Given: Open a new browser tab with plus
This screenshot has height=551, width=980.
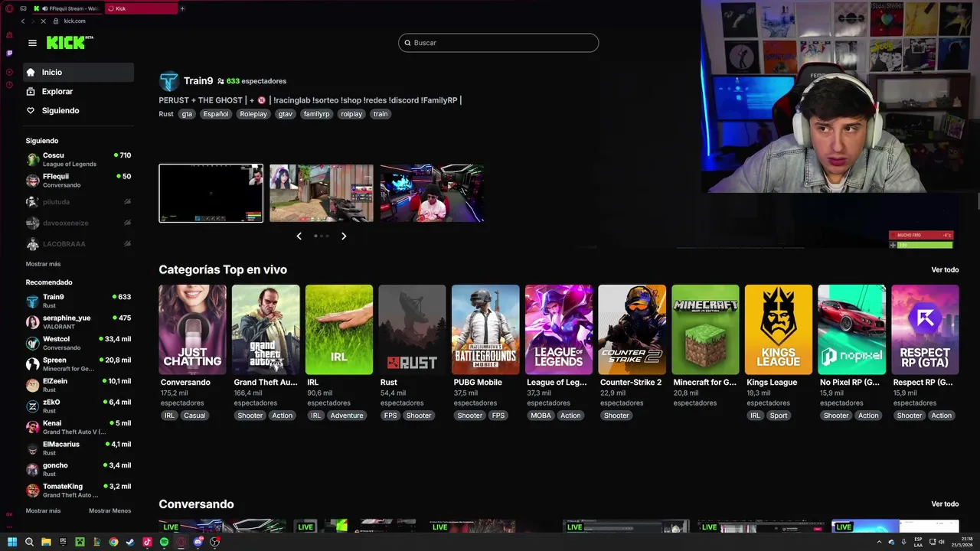Looking at the screenshot, I should click(x=182, y=8).
